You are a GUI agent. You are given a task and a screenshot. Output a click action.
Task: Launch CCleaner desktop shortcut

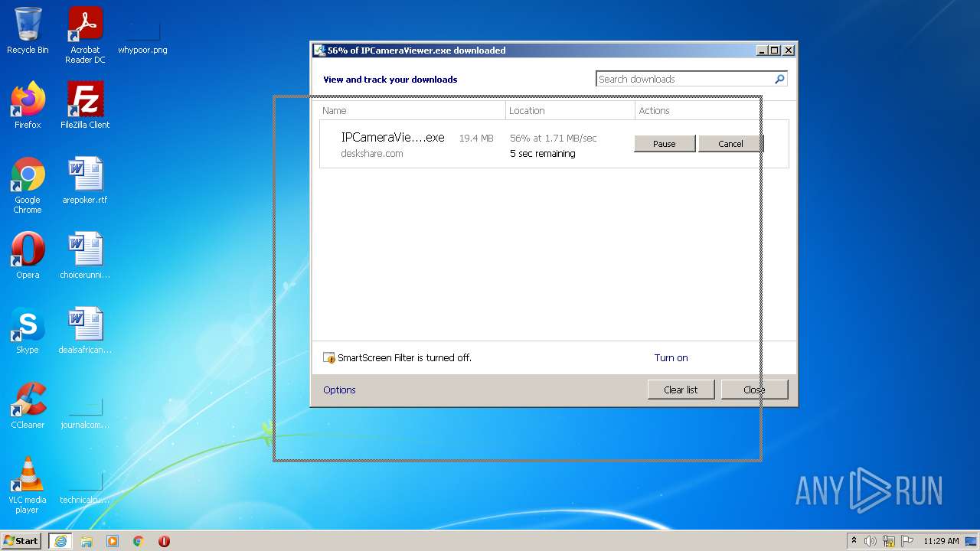(x=28, y=406)
